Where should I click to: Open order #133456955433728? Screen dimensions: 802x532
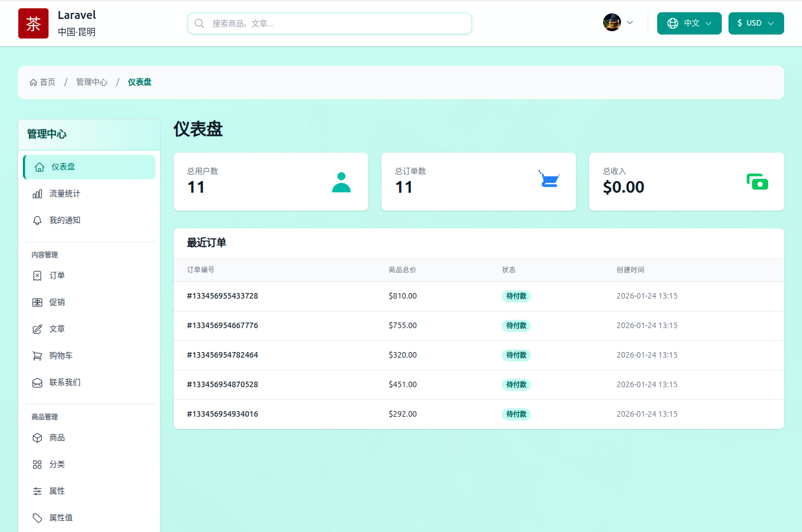[x=223, y=296]
